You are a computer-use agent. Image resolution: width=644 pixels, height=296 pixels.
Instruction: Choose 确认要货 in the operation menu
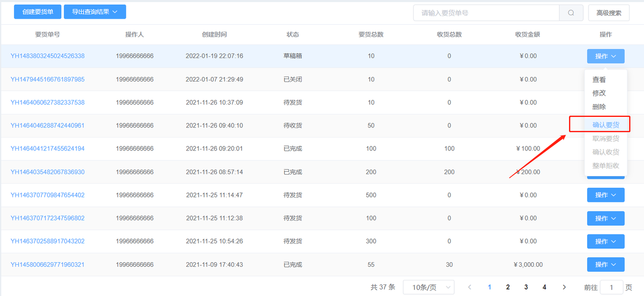(606, 125)
